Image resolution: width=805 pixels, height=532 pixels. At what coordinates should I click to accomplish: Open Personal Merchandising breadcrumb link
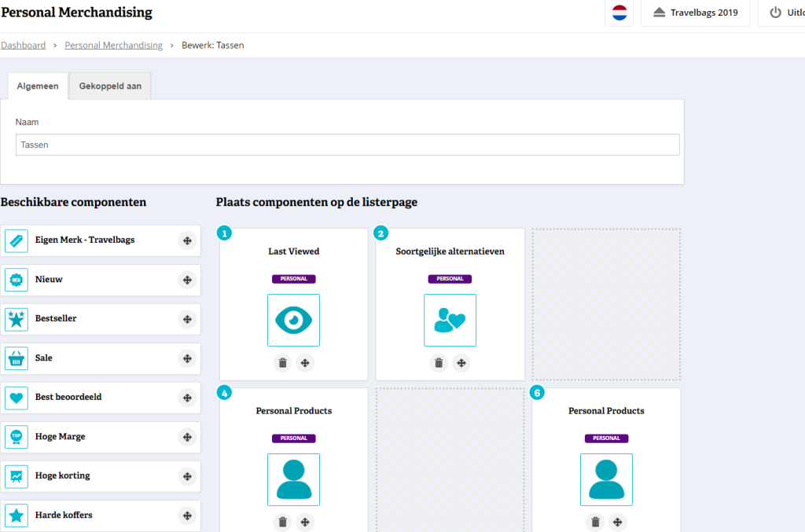coord(113,46)
